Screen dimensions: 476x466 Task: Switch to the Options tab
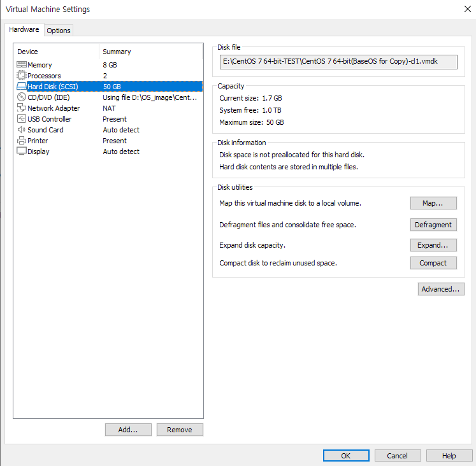(x=59, y=31)
